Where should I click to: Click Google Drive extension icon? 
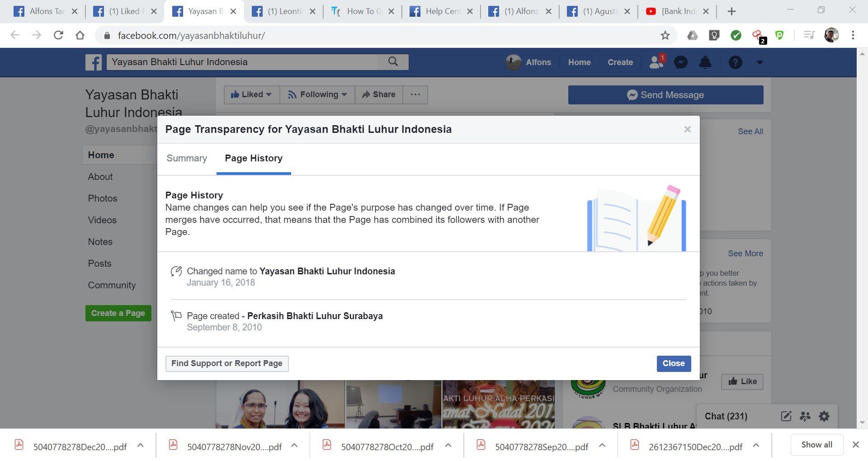coord(693,35)
